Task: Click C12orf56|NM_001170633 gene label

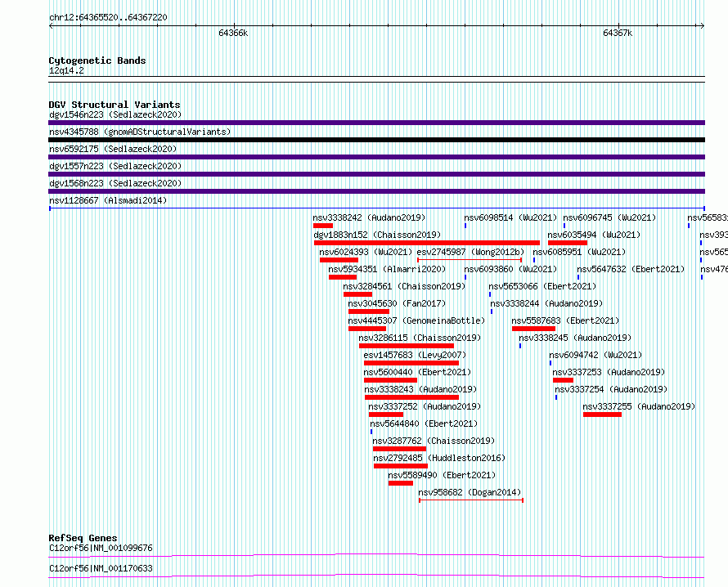Action: coord(101,568)
